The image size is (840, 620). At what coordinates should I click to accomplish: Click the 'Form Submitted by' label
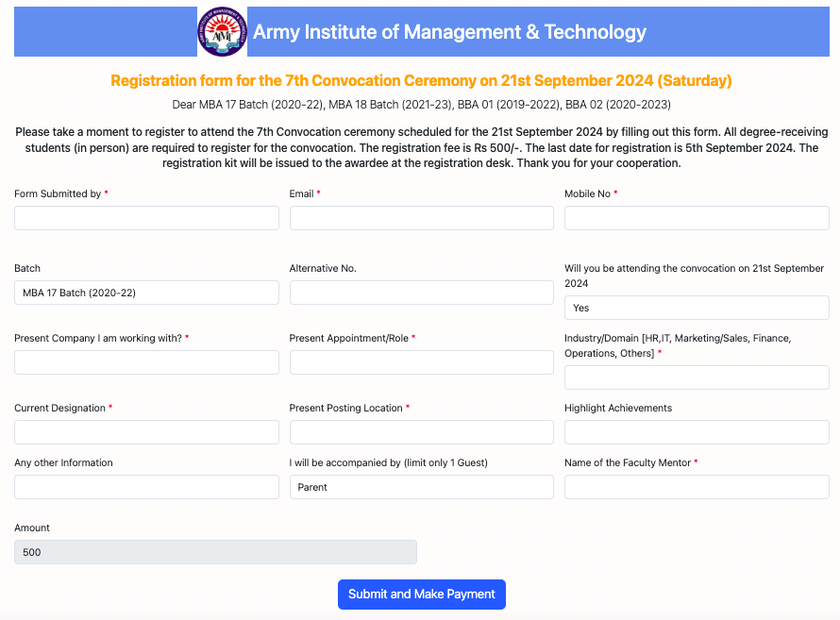pos(58,193)
